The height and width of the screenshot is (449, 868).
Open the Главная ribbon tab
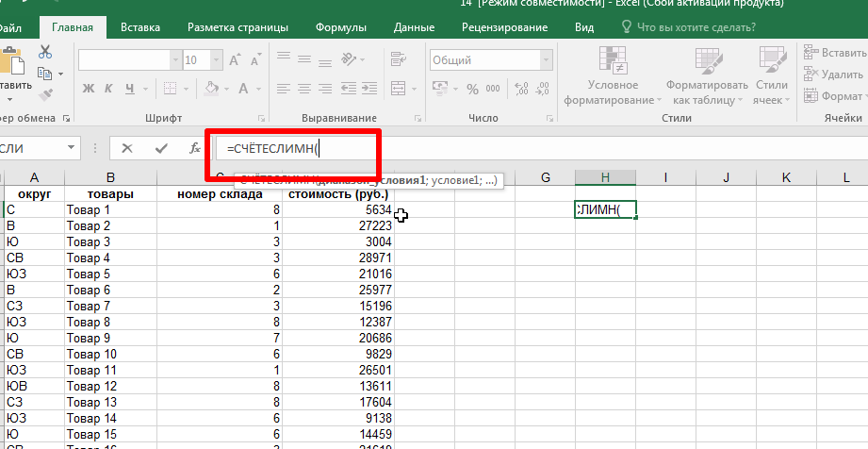[73, 27]
